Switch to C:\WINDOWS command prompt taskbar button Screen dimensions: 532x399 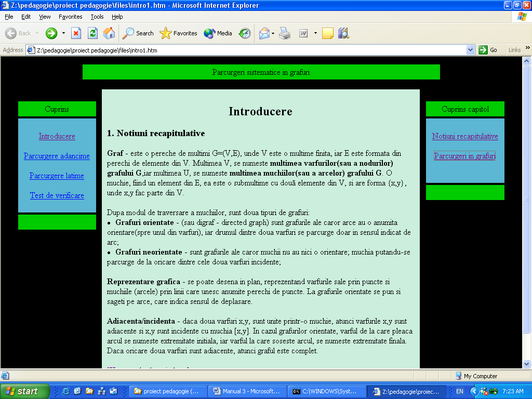click(x=326, y=391)
